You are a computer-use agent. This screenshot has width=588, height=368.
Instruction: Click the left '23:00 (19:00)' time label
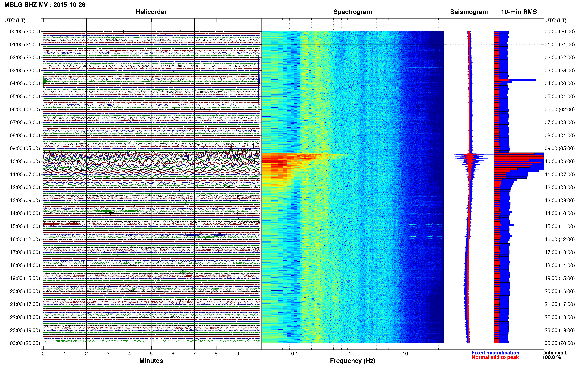point(25,330)
